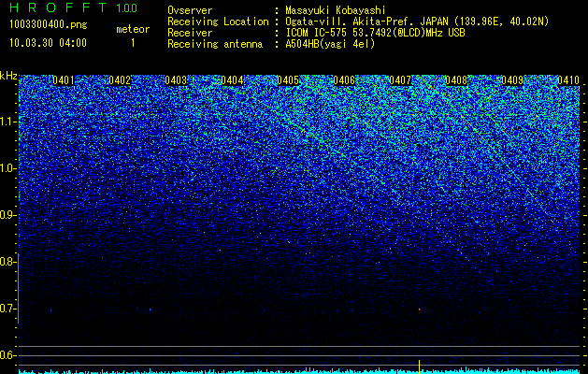Image resolution: width=588 pixels, height=374 pixels.
Task: Click the 0401 time marker
Action: (64, 80)
